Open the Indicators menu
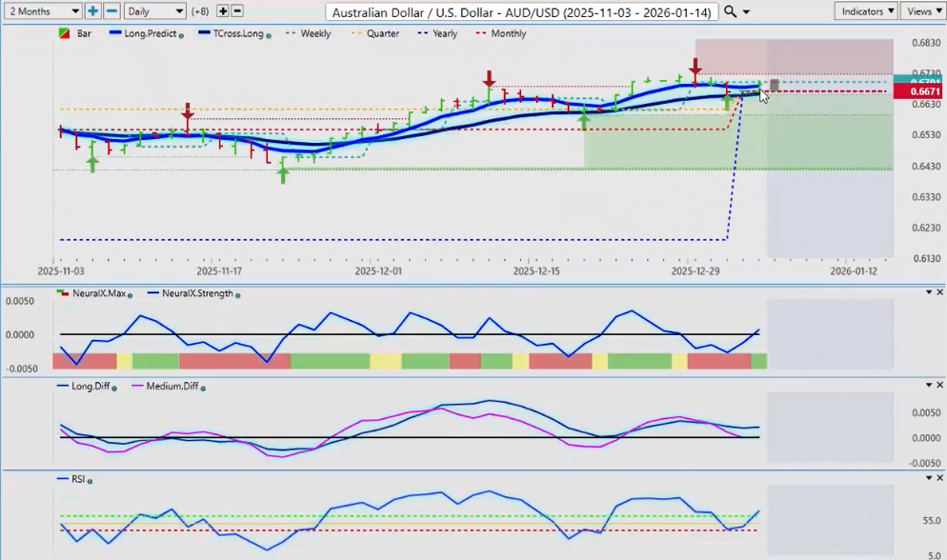Viewport: 947px width, 560px height. pyautogui.click(x=865, y=11)
